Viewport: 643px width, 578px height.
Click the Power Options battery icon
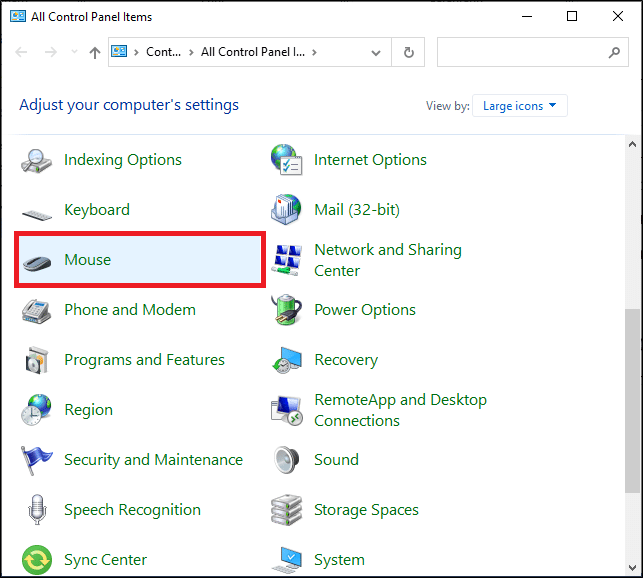click(287, 310)
